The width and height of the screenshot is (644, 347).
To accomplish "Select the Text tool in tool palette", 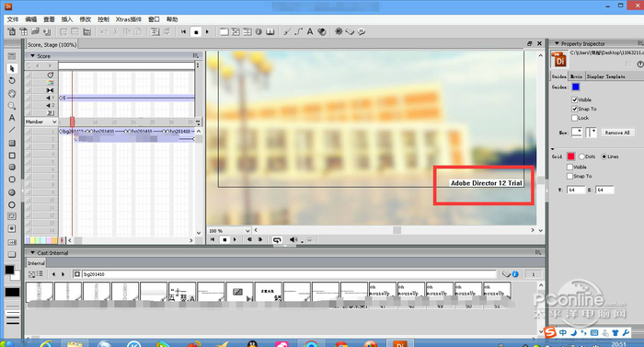I will pyautogui.click(x=12, y=118).
